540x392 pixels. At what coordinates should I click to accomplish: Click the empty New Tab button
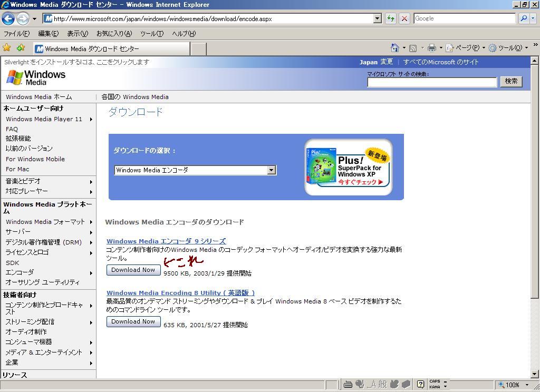click(199, 49)
